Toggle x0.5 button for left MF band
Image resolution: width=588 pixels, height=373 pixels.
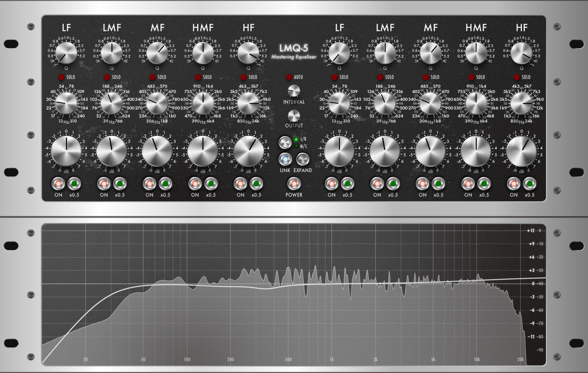(x=165, y=184)
